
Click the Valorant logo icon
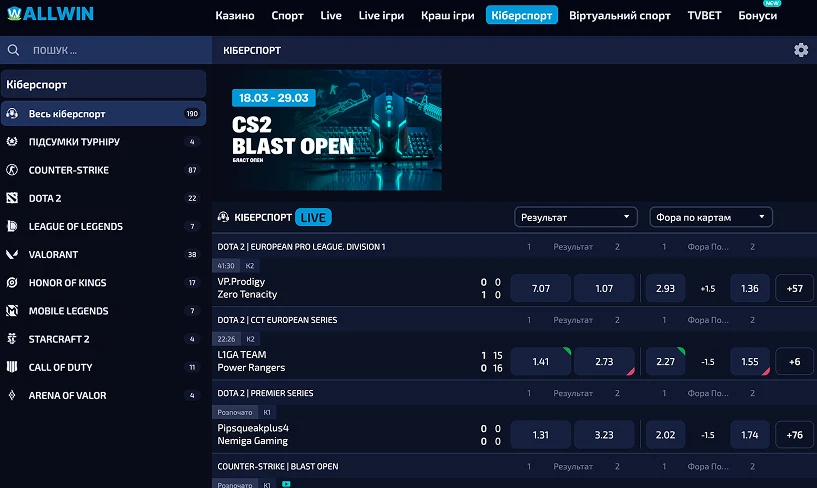tap(12, 255)
